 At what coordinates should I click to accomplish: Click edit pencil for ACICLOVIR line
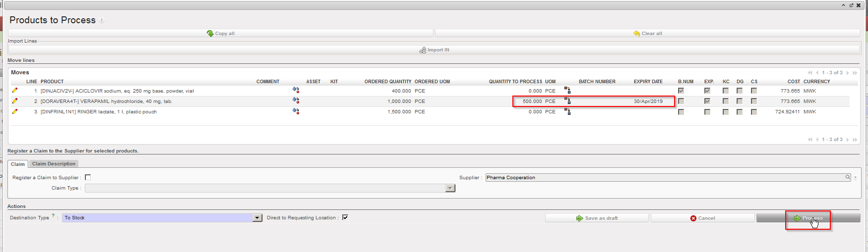[x=15, y=91]
